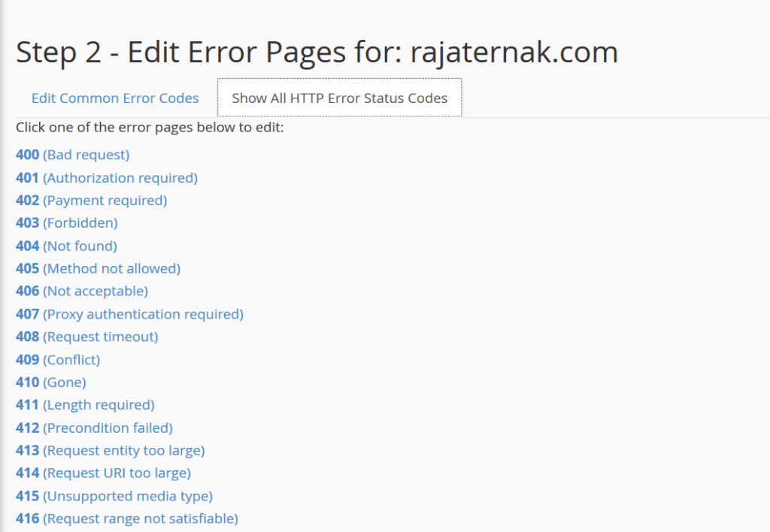Screen dimensions: 770x532
Task: Edit the 408 (Request timeout) error page
Action: (x=86, y=337)
